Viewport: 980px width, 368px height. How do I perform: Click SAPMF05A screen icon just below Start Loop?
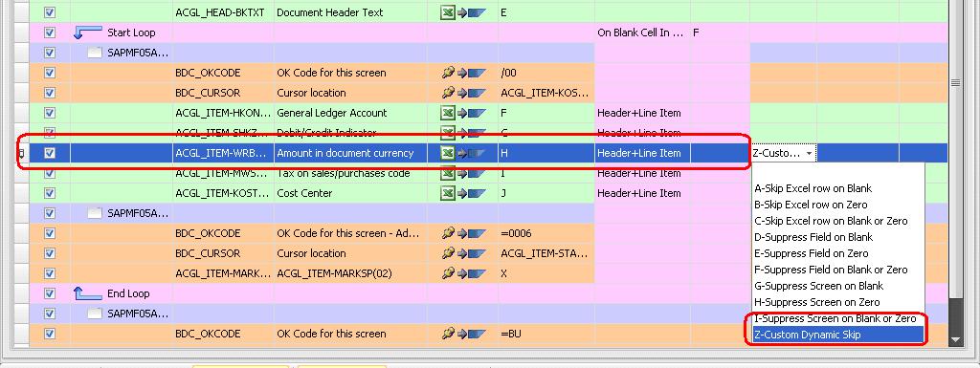[x=95, y=53]
